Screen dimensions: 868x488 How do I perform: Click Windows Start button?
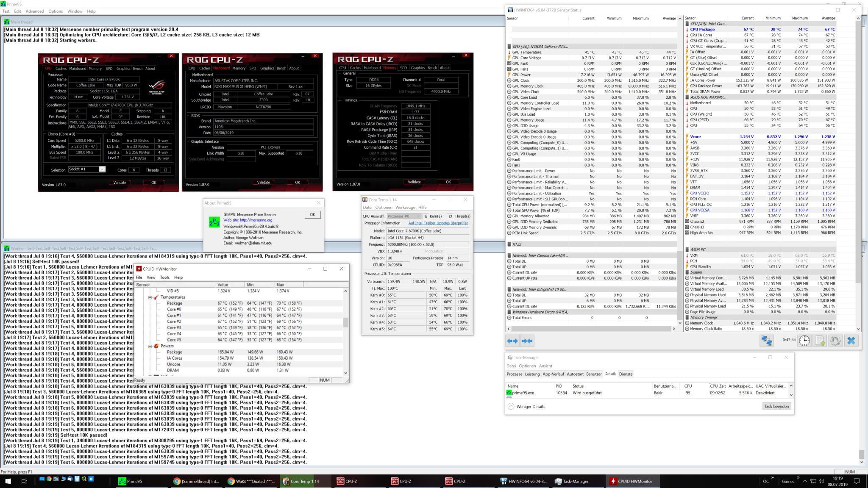8,481
